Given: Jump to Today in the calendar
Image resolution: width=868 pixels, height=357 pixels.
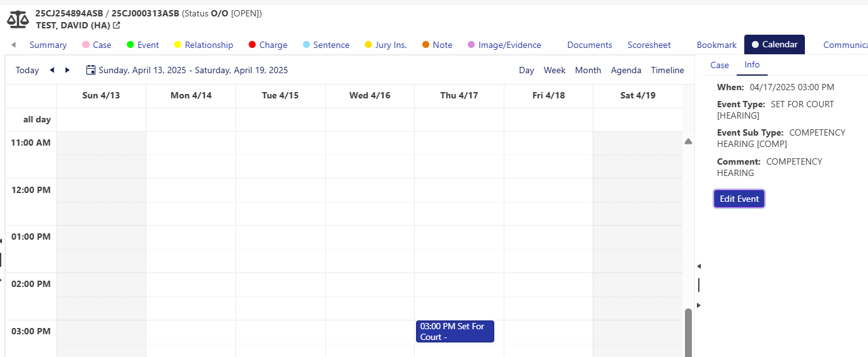Looking at the screenshot, I should tap(27, 70).
